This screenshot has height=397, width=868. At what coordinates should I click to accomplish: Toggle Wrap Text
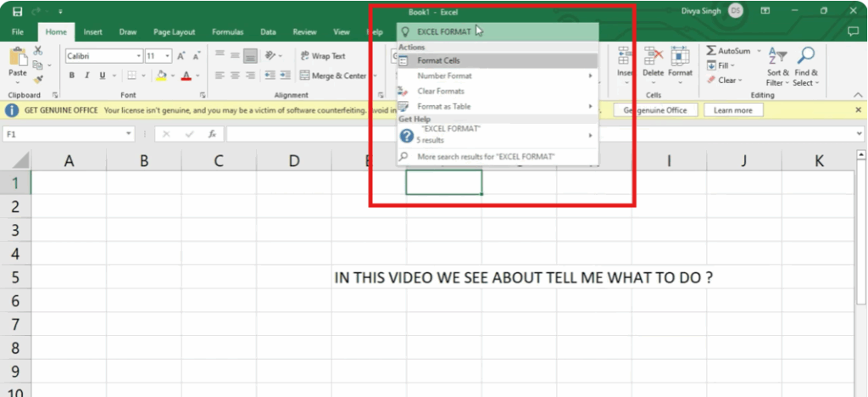pyautogui.click(x=323, y=56)
